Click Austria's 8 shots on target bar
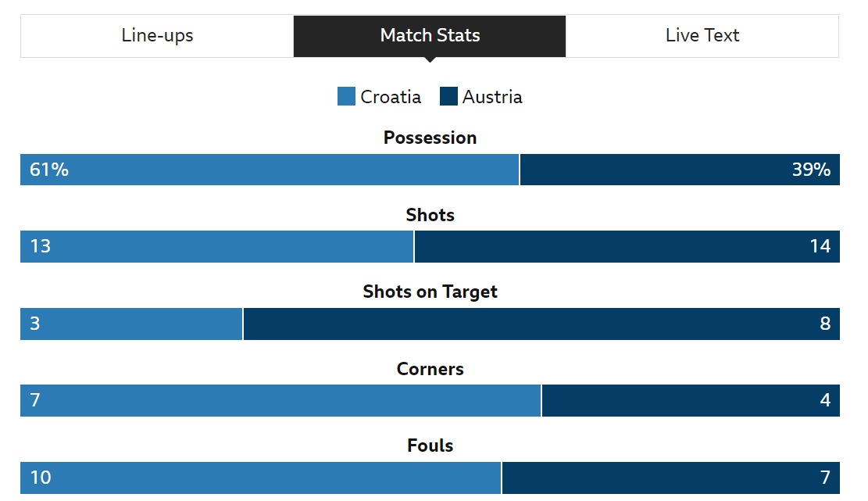The image size is (868, 501). tap(541, 324)
